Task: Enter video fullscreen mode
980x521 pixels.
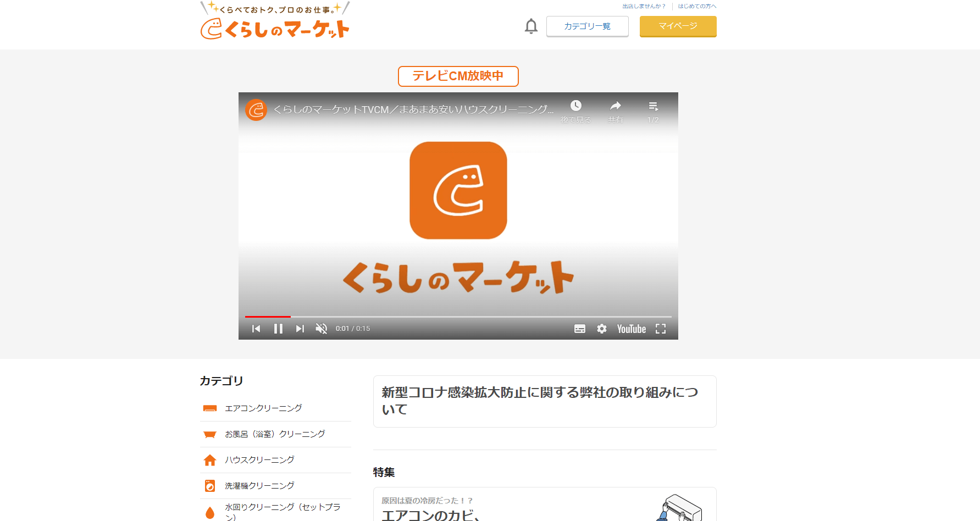Action: [x=661, y=329]
